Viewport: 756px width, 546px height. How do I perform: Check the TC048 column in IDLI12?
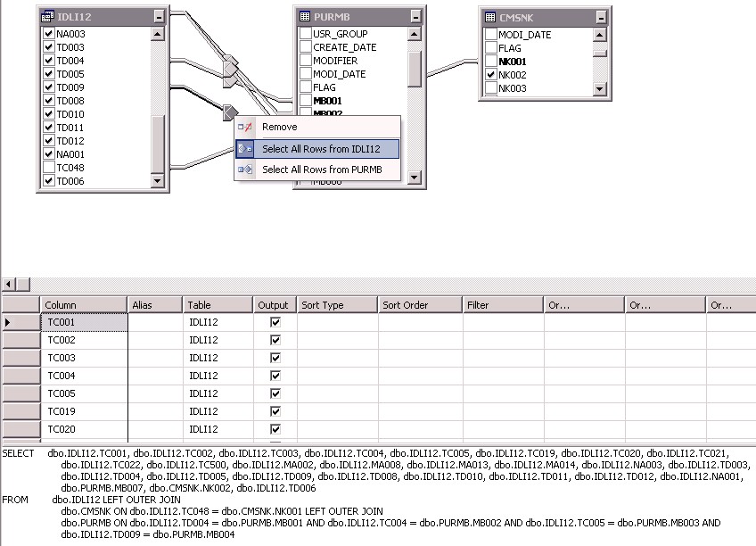[x=49, y=168]
